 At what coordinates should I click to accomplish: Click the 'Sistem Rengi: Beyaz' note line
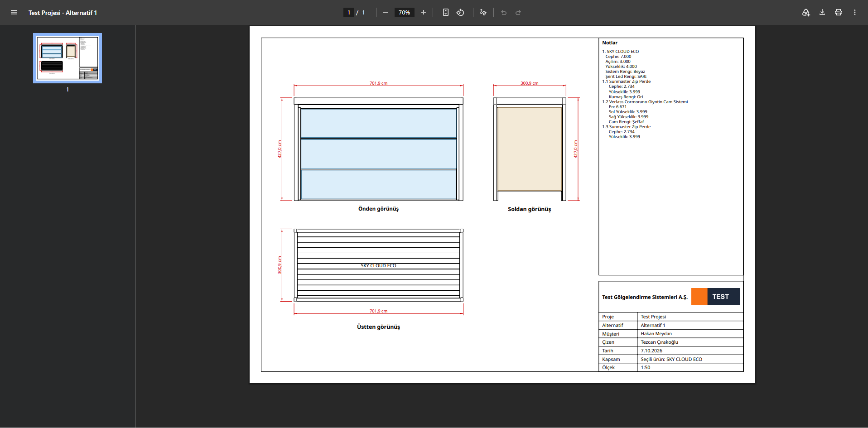[x=625, y=72]
